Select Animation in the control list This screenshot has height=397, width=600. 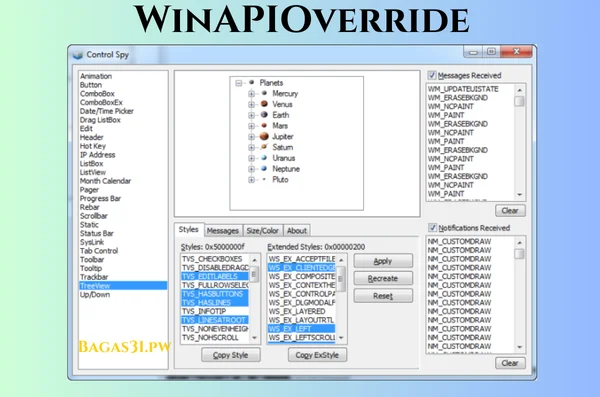(x=96, y=76)
